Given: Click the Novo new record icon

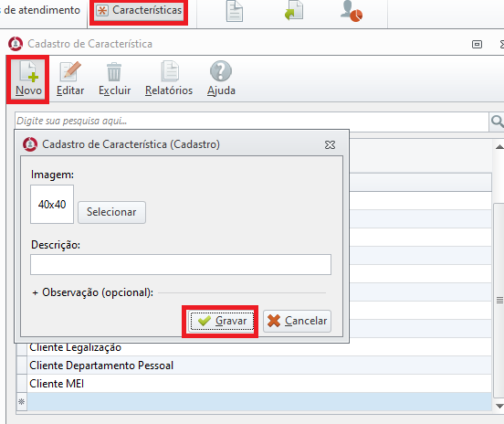Looking at the screenshot, I should tap(28, 71).
